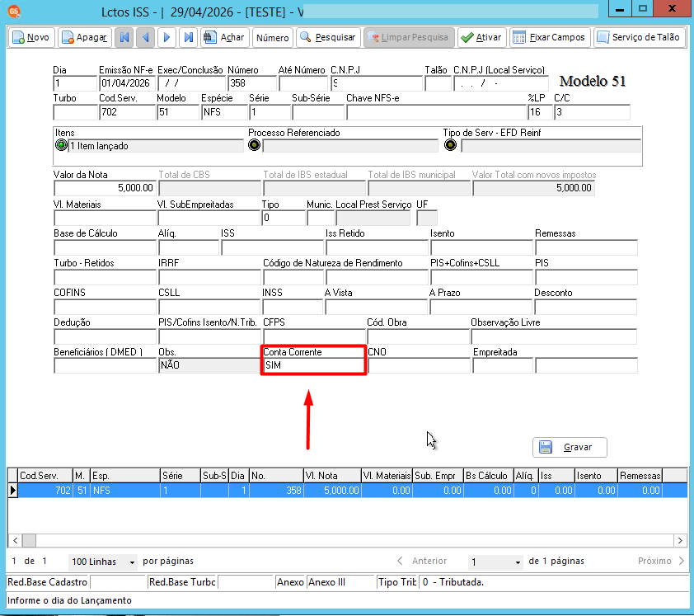694x616 pixels.
Task: Click the Talão input field
Action: pyautogui.click(x=438, y=83)
